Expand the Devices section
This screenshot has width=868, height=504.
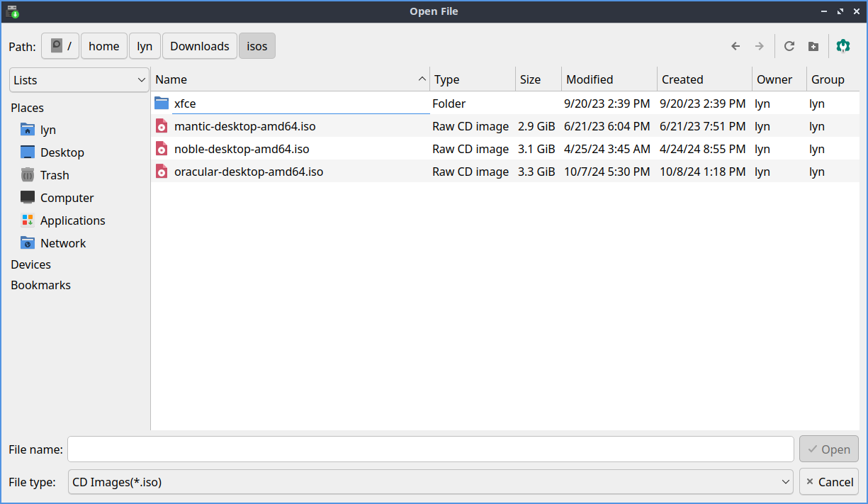click(30, 264)
